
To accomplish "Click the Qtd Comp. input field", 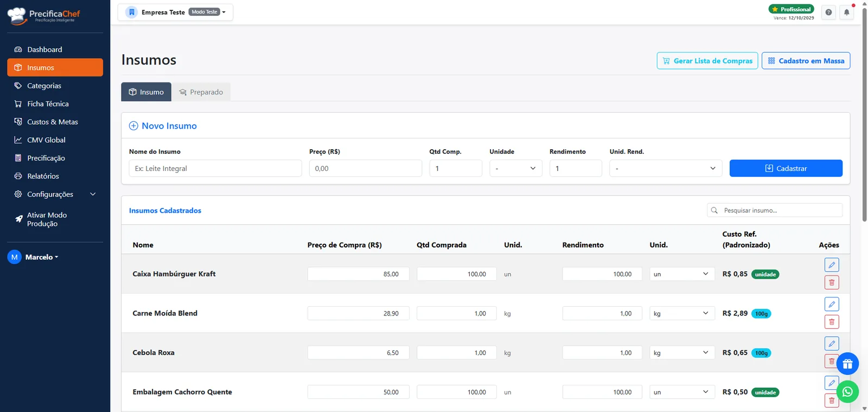I will coord(456,168).
